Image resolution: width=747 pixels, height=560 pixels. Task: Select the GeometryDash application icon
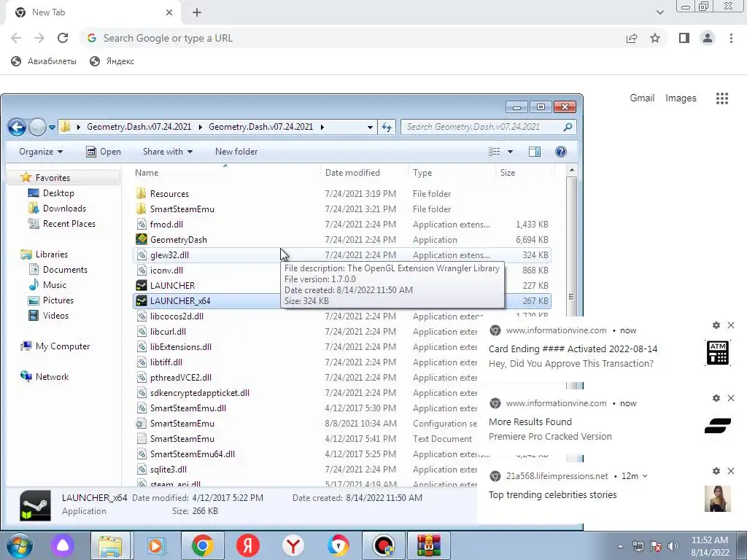click(x=142, y=239)
